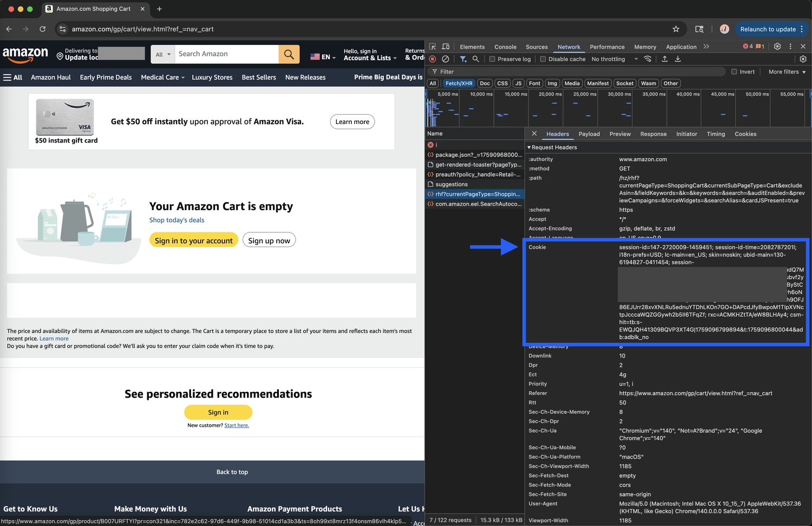Click Sign in to your account button
Screen dimensions: 812x526
coord(193,240)
